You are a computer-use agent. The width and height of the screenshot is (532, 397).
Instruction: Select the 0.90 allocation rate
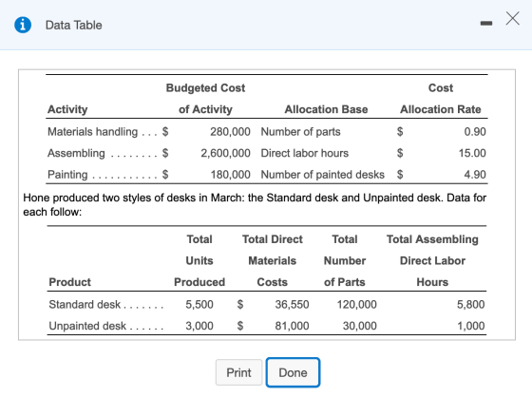475,132
